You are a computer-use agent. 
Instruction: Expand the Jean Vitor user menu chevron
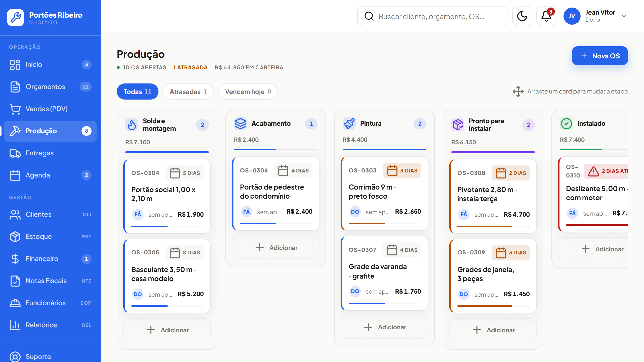[624, 16]
